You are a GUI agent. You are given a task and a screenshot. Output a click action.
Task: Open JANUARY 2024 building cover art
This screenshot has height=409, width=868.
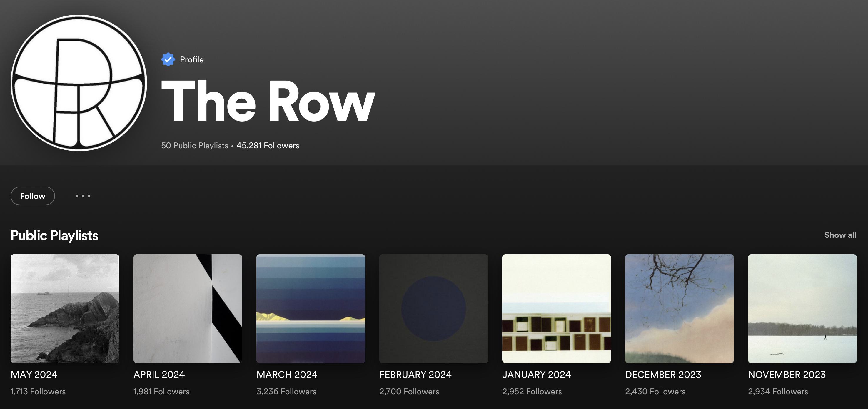[x=556, y=309]
